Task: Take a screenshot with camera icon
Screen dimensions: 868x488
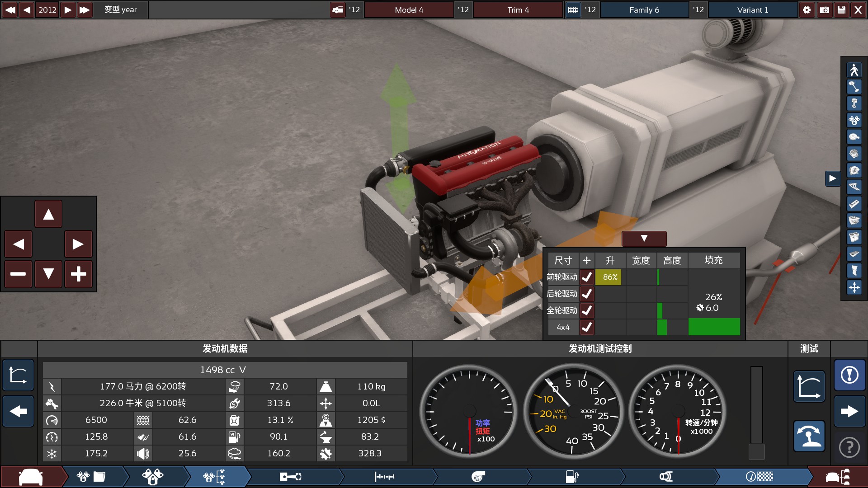Action: (x=824, y=9)
